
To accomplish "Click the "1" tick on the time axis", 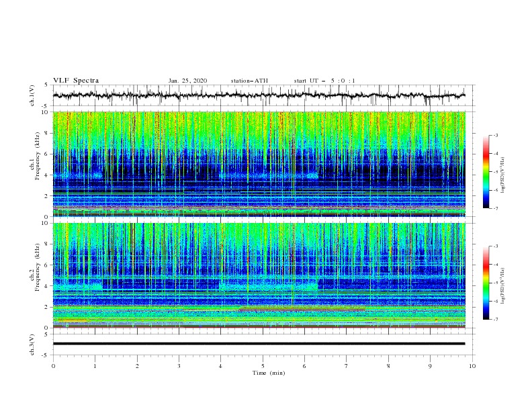I will tap(95, 366).
